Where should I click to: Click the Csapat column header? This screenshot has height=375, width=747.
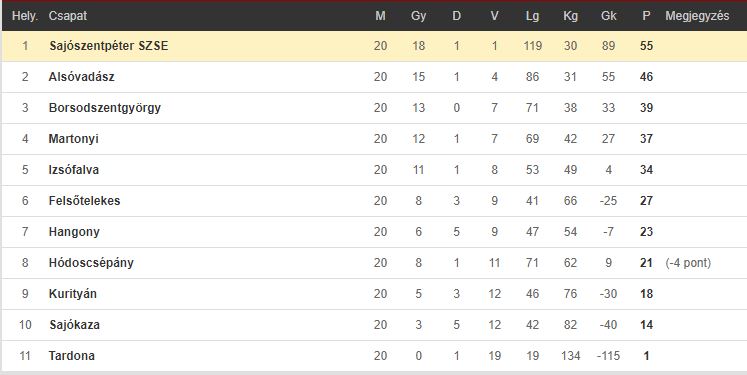68,16
